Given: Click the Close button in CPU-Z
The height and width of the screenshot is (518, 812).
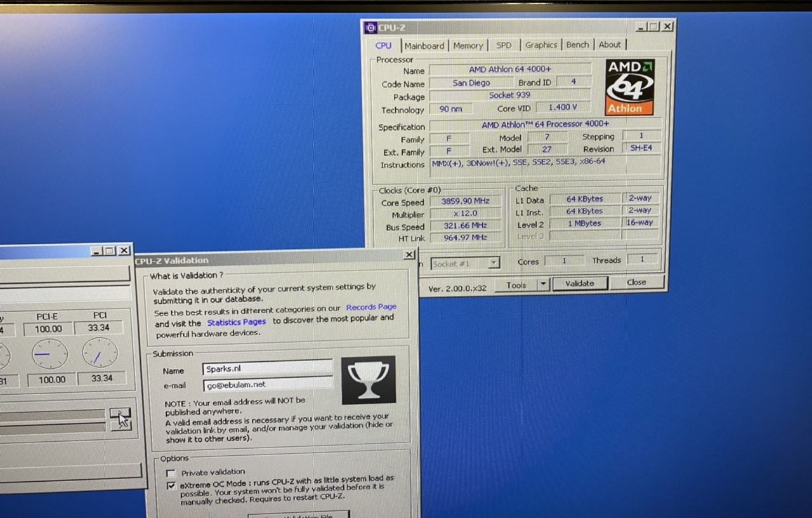Looking at the screenshot, I should click(636, 282).
